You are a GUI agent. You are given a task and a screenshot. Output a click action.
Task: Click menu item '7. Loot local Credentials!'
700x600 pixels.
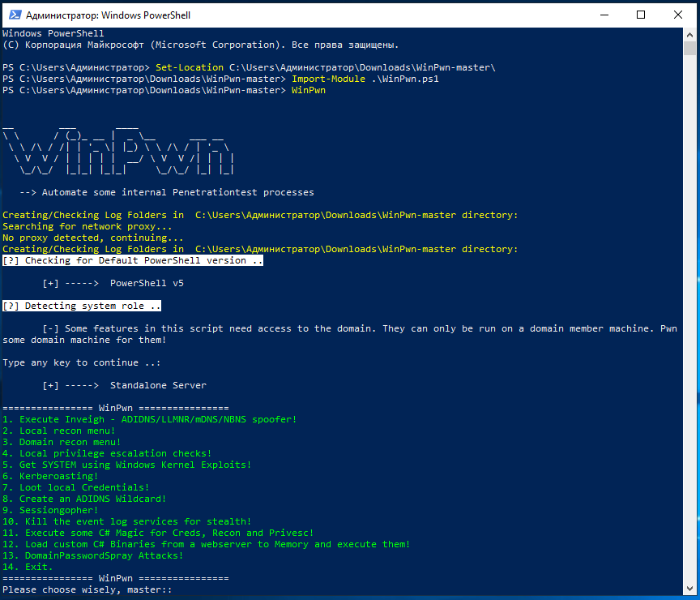76,487
